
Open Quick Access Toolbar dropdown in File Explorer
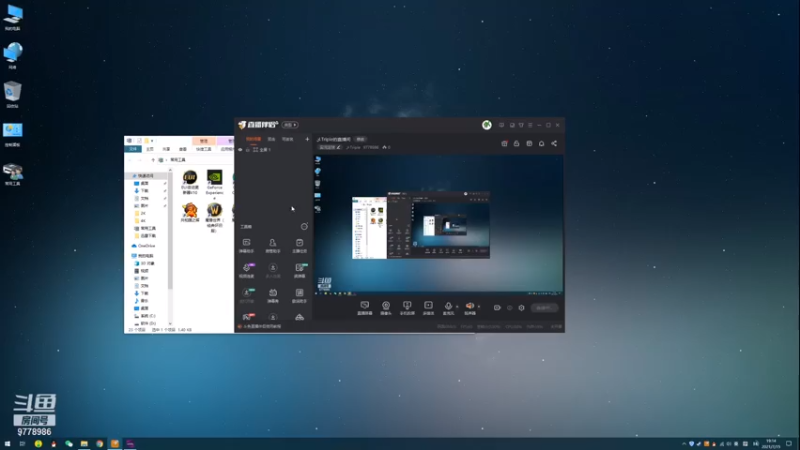pos(152,141)
